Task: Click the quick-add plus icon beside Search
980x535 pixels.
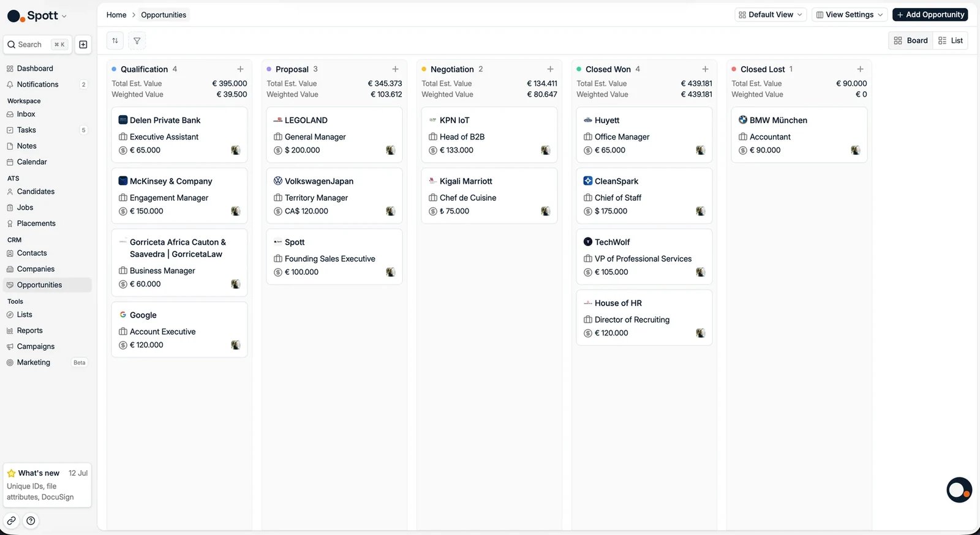Action: [83, 44]
